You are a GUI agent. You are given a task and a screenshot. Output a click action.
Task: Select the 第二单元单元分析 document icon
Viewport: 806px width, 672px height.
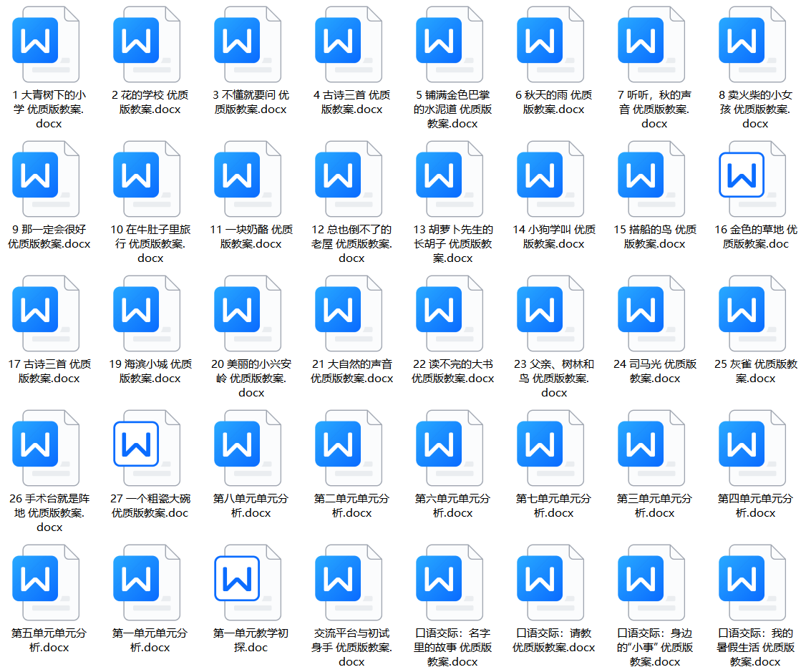[349, 448]
